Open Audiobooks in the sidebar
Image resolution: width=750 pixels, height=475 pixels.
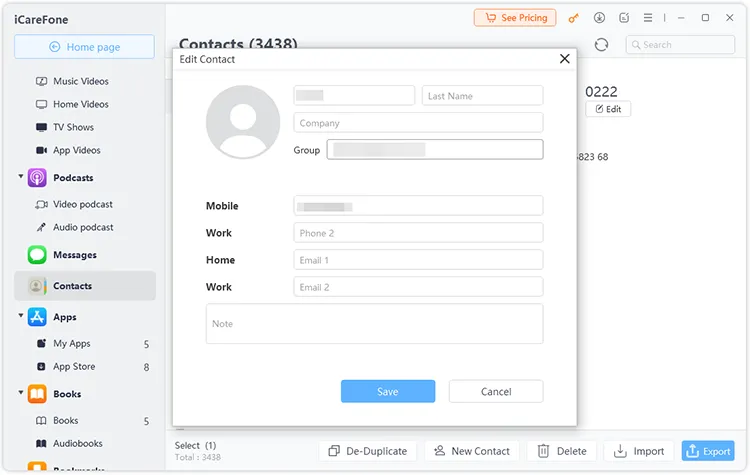click(77, 443)
